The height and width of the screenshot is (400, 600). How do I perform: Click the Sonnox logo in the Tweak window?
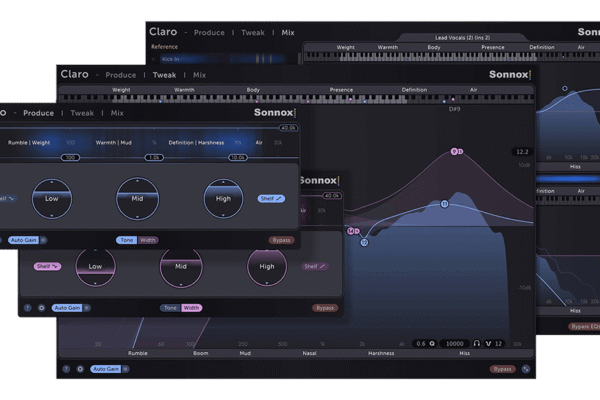pos(510,74)
